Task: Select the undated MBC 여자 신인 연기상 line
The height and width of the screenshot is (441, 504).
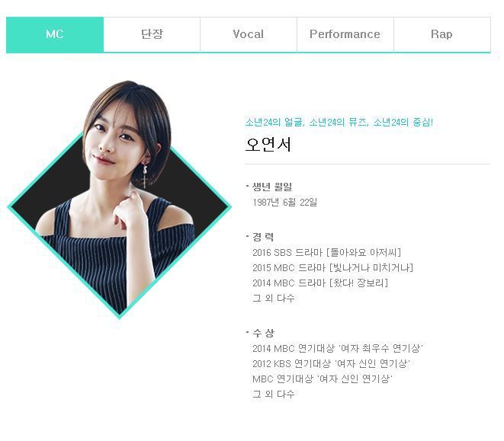Action: (x=323, y=379)
